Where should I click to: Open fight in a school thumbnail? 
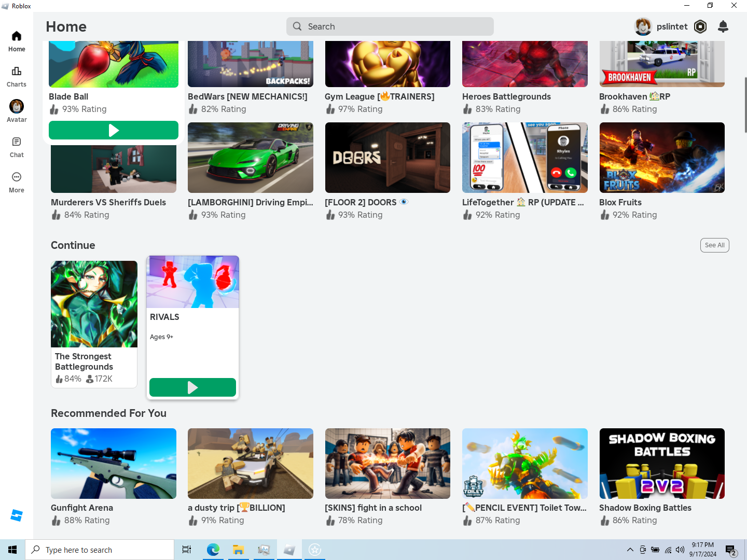[x=388, y=464]
